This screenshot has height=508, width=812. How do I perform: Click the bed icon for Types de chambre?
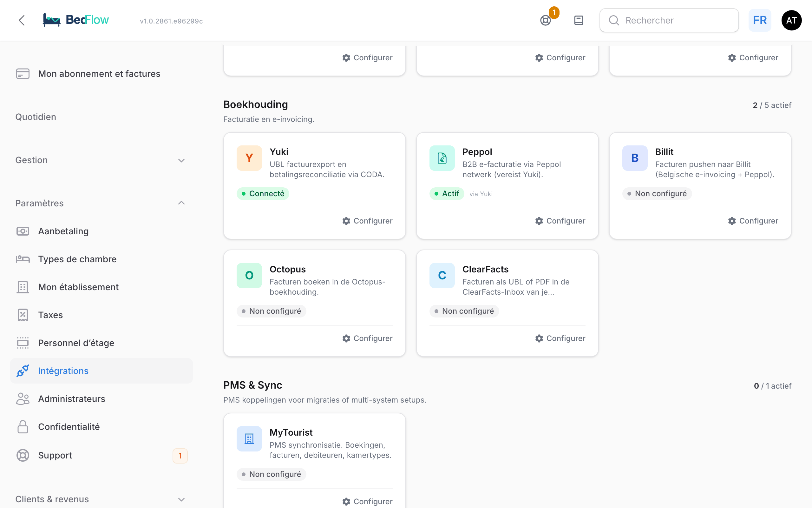click(x=23, y=259)
